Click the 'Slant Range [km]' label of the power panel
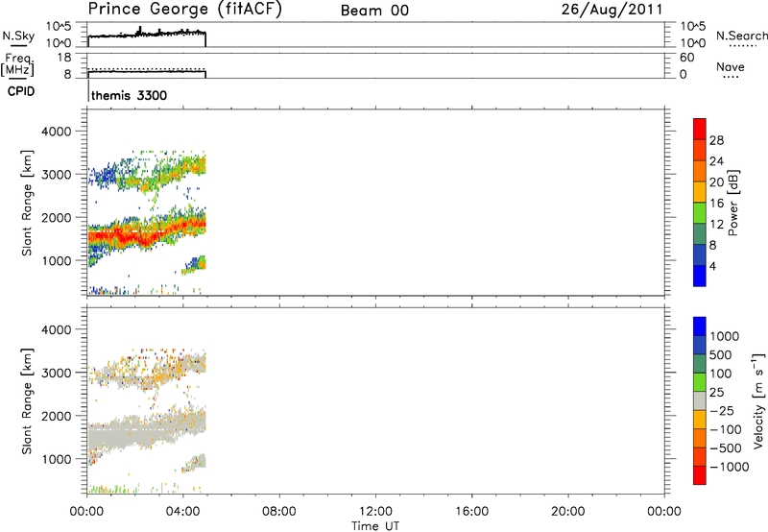Viewport: 768px width, 532px height. point(27,203)
